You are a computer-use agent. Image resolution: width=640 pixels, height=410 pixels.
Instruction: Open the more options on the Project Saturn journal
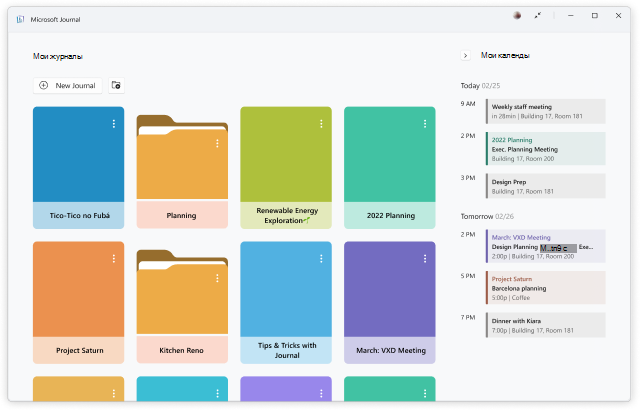(x=114, y=259)
